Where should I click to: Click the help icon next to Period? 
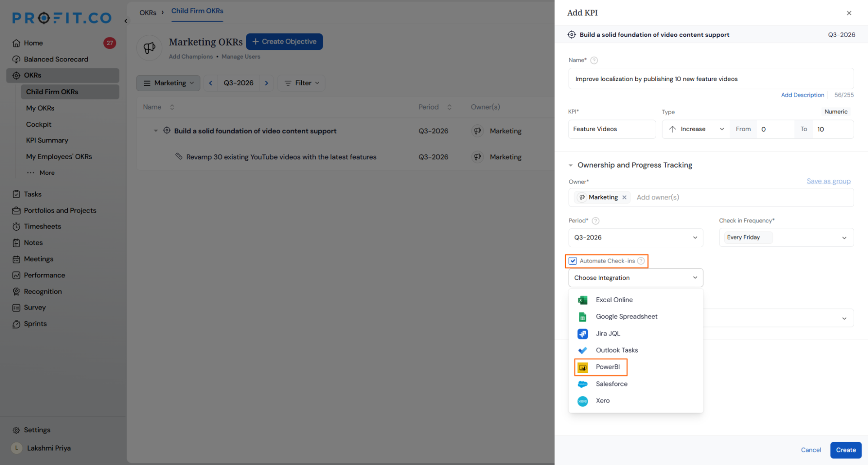596,221
